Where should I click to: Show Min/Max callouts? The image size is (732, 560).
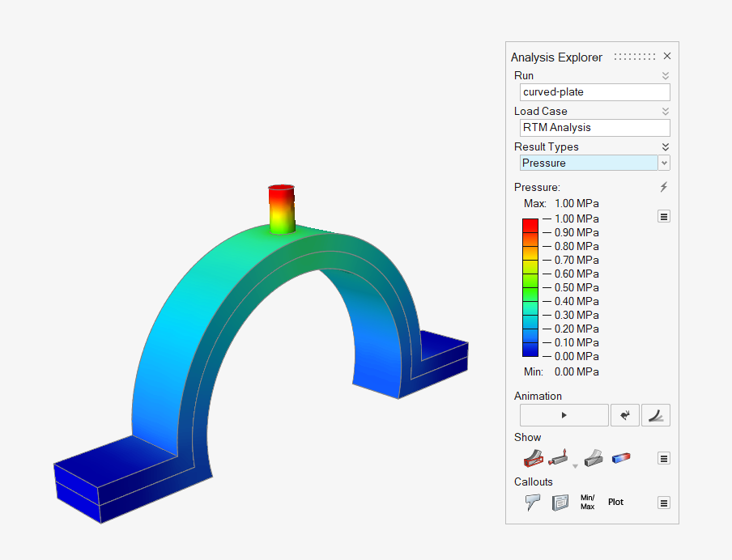(x=588, y=502)
